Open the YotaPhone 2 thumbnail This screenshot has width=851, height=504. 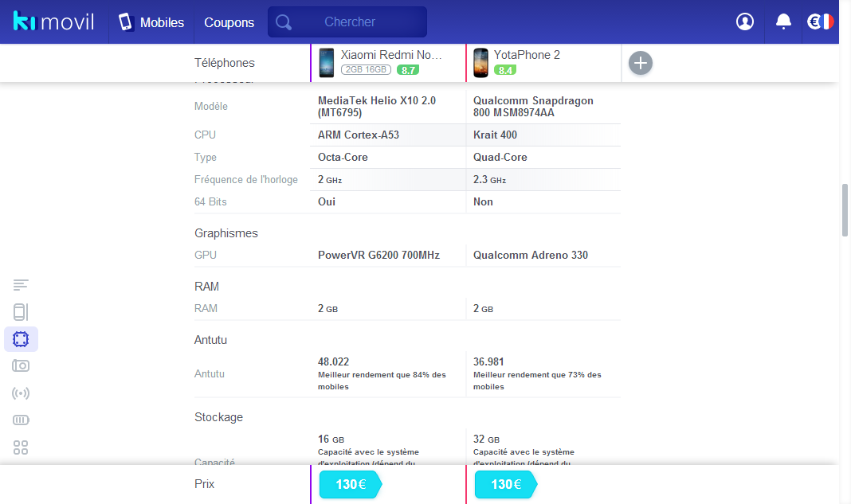pos(480,63)
